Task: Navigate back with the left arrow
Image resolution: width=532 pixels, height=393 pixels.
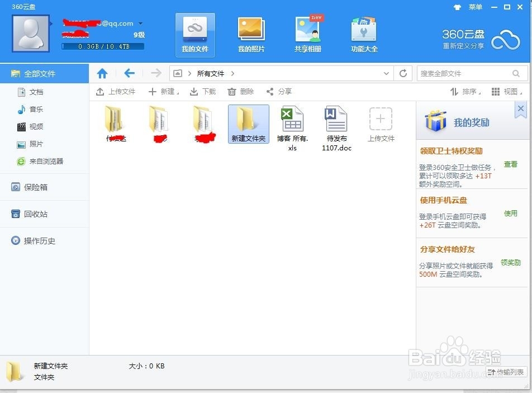Action: (x=129, y=73)
